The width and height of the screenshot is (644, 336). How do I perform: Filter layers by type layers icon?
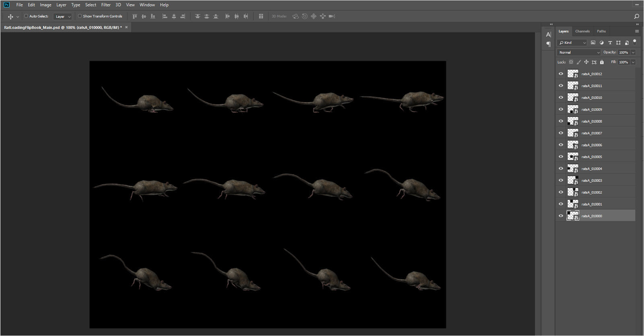coord(610,43)
